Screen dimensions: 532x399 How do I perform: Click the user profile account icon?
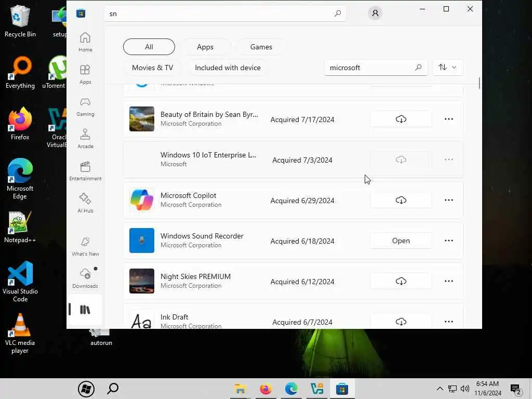[375, 13]
